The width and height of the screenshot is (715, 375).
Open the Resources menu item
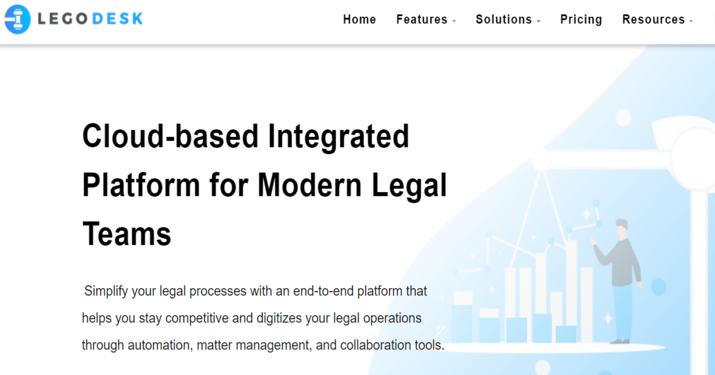tap(653, 20)
